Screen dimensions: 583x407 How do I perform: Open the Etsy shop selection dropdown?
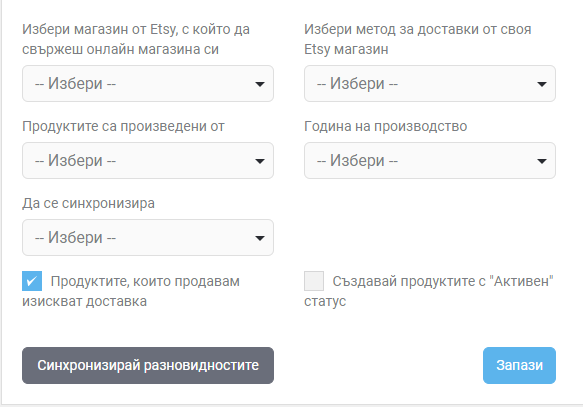point(148,84)
